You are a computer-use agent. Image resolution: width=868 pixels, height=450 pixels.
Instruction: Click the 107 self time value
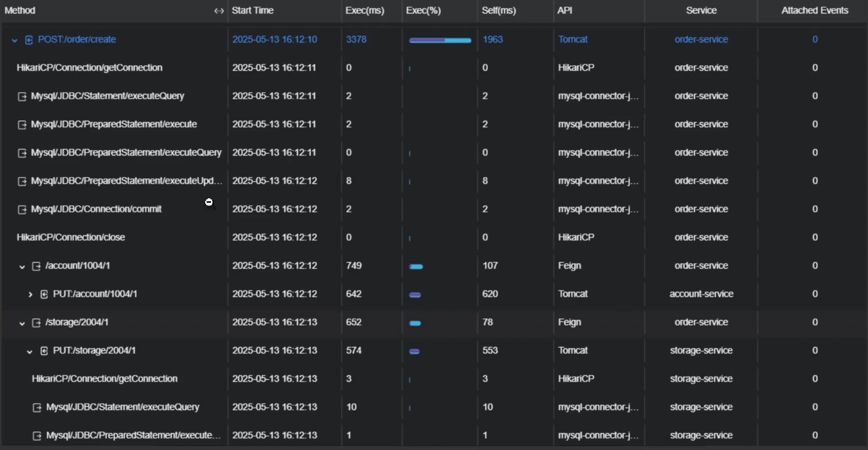(x=490, y=265)
